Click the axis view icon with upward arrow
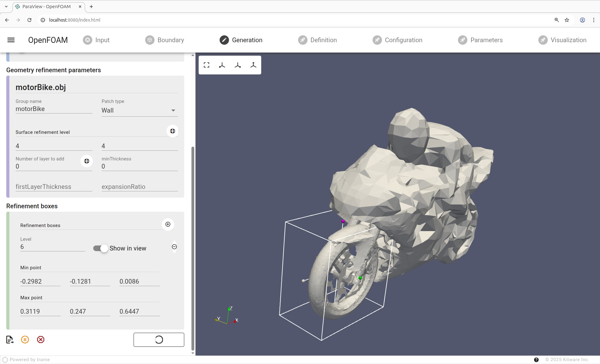This screenshot has height=364, width=600. click(x=253, y=65)
